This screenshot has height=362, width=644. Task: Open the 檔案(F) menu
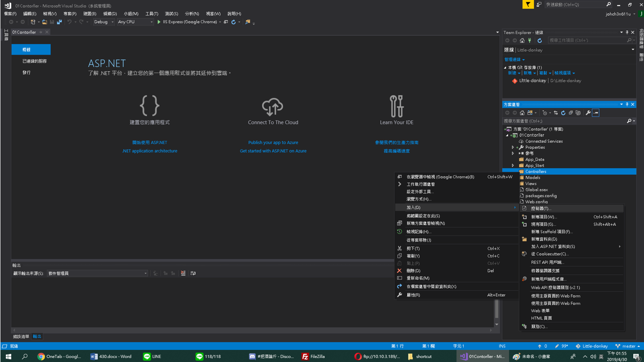pyautogui.click(x=10, y=14)
